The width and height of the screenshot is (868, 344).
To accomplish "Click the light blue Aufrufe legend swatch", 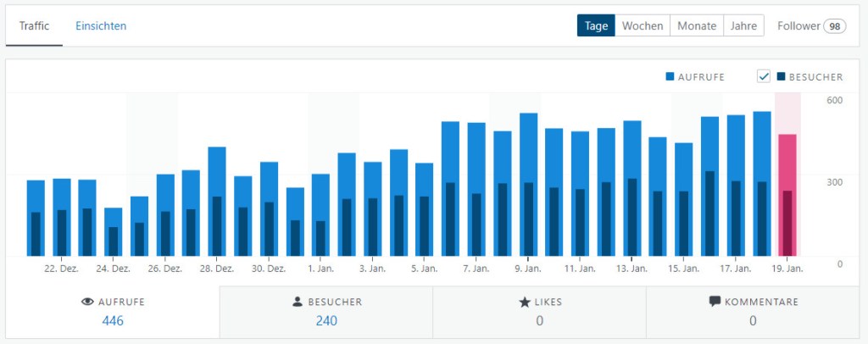I will 670,77.
